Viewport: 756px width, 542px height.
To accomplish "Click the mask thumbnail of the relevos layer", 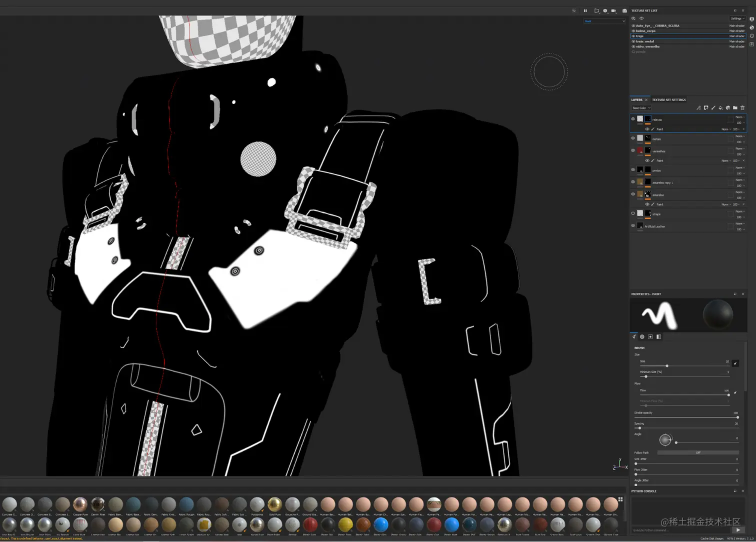I will coord(647,119).
